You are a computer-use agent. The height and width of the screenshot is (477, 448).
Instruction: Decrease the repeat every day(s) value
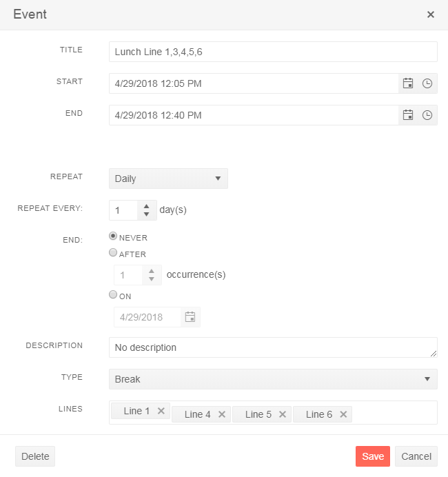[x=147, y=214]
